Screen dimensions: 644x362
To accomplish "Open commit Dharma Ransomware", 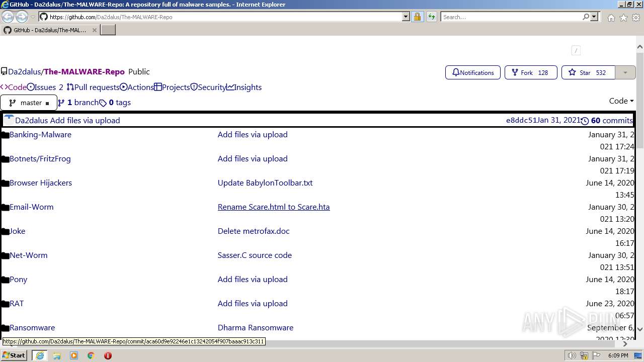I will click(256, 328).
